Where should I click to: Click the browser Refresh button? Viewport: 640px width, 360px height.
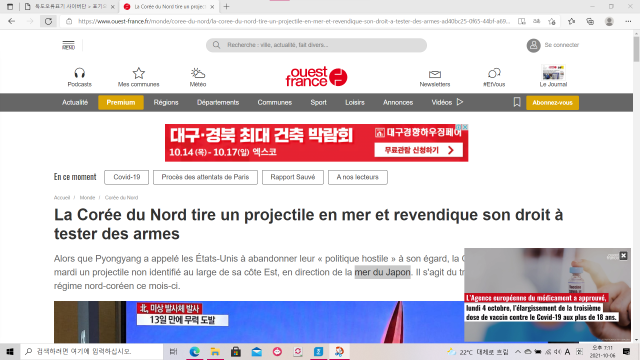coord(48,21)
